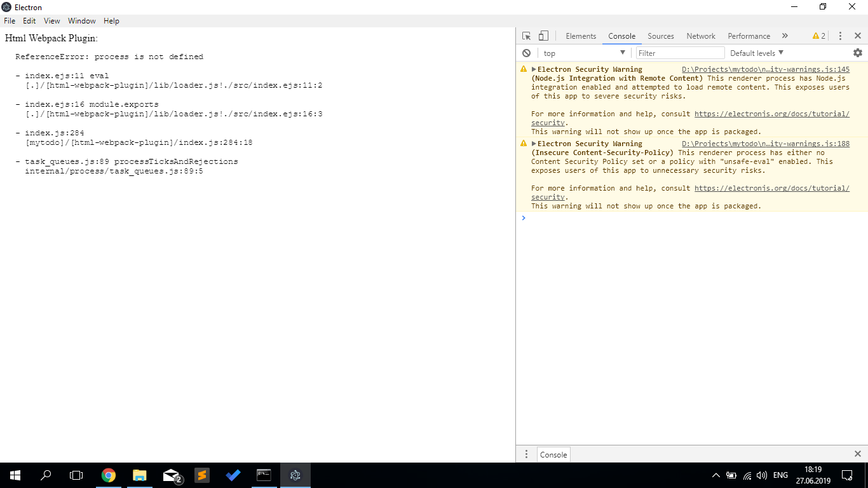Click 'ReferenceError: process is not defined' text
Viewport: 868px width, 488px height.
(x=109, y=57)
